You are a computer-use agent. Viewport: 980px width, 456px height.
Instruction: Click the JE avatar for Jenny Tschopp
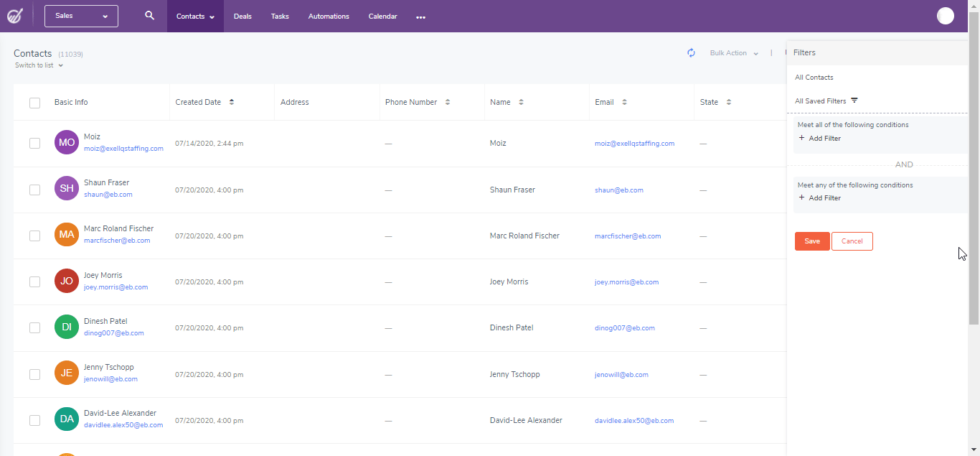pos(67,373)
